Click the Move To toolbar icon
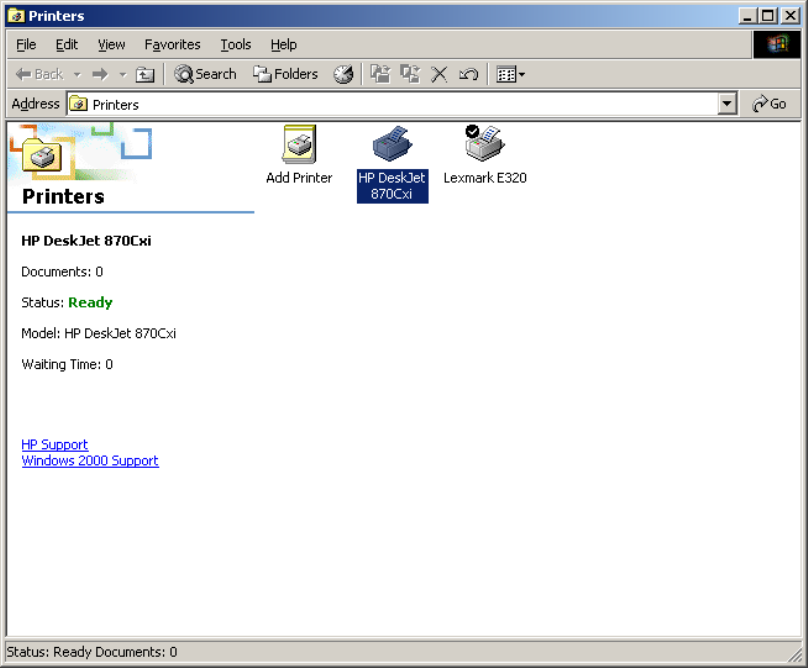Image resolution: width=808 pixels, height=668 pixels. [x=380, y=74]
